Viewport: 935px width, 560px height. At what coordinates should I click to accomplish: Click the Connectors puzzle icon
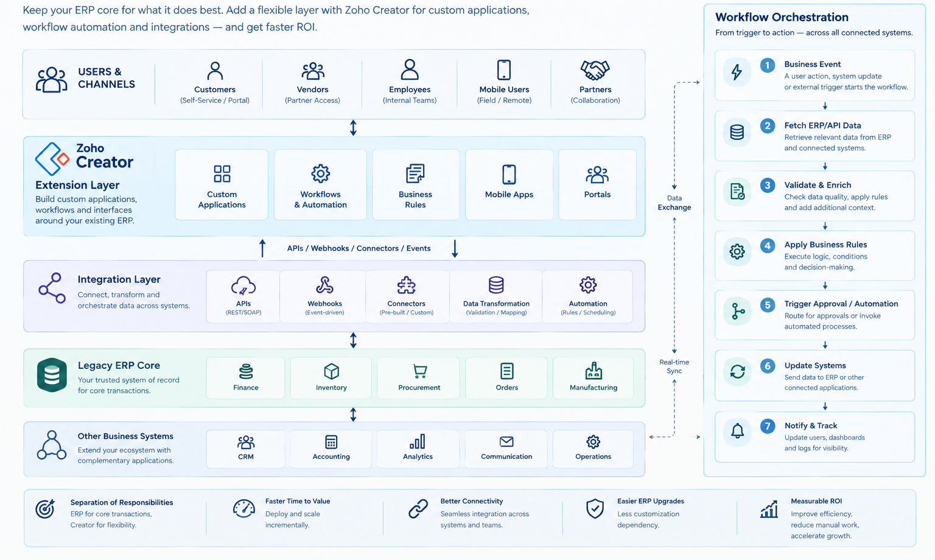(406, 285)
